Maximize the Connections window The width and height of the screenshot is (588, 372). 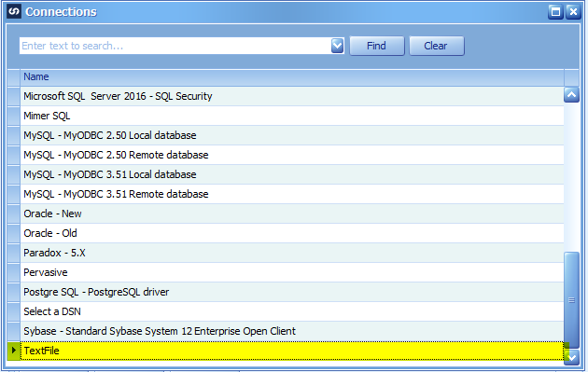[555, 12]
